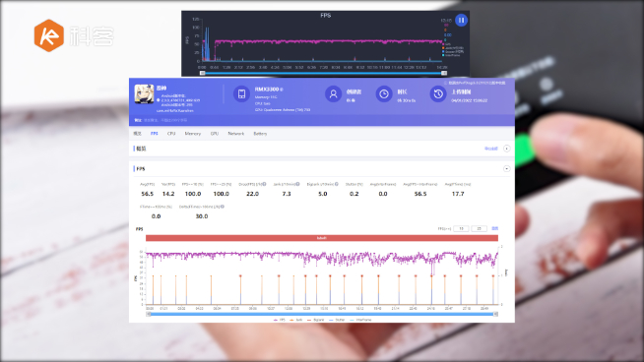The width and height of the screenshot is (644, 362).
Task: Click the upload time history icon
Action: pos(438,94)
